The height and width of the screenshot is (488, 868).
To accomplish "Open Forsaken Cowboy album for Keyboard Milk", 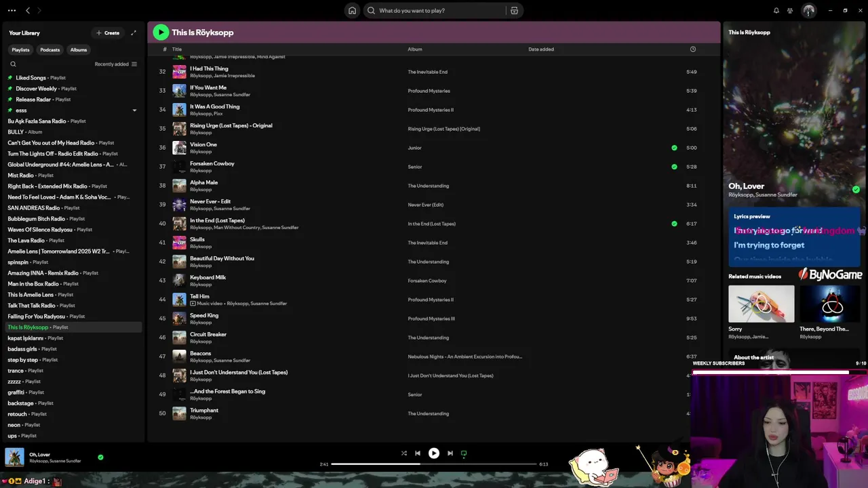I will [427, 281].
